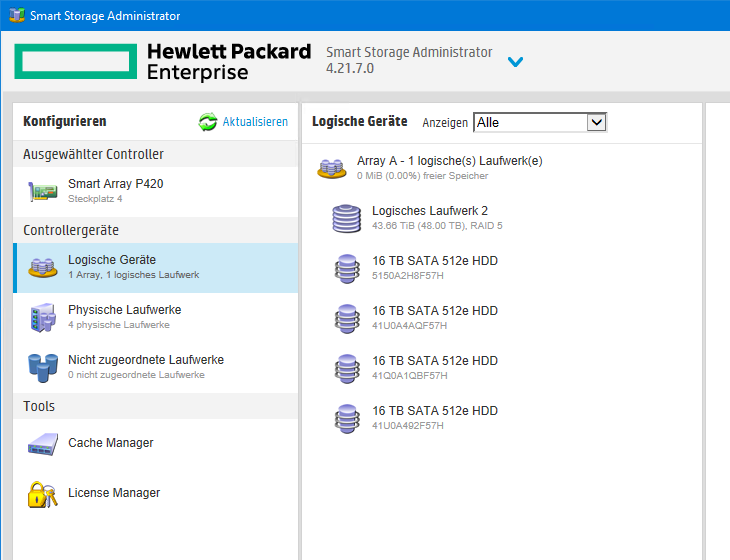Screen dimensions: 730x560
Task: Click the License Manager padlock icon
Action: pyautogui.click(x=43, y=494)
